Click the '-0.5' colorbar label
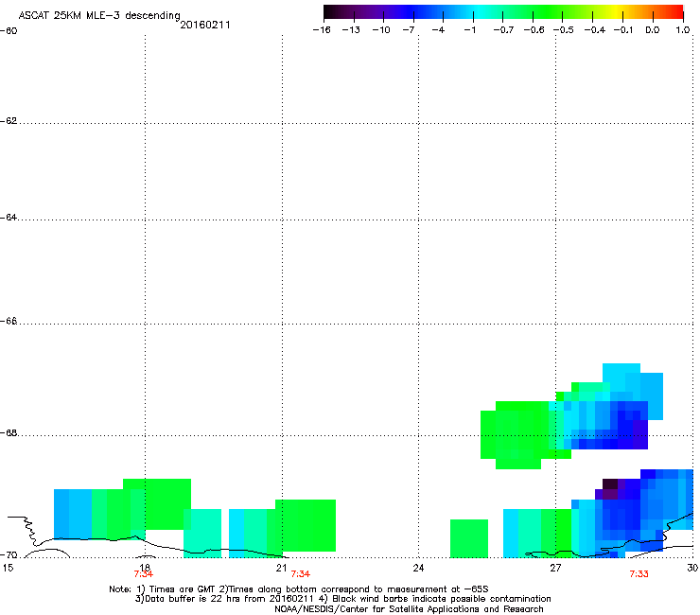 (564, 30)
